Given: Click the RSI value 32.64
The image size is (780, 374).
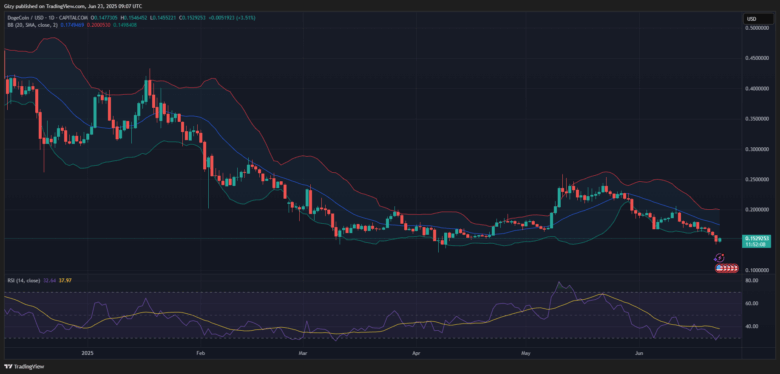Looking at the screenshot, I should [x=49, y=280].
